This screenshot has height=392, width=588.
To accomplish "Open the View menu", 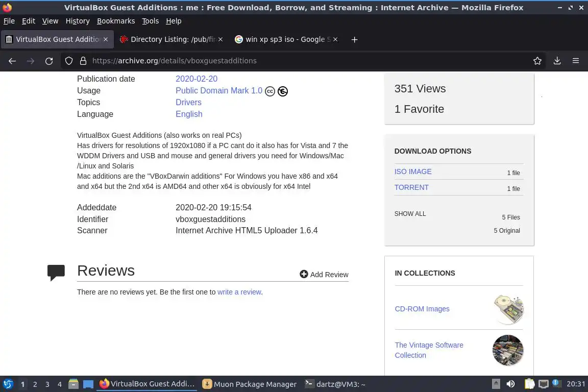I will click(x=50, y=21).
